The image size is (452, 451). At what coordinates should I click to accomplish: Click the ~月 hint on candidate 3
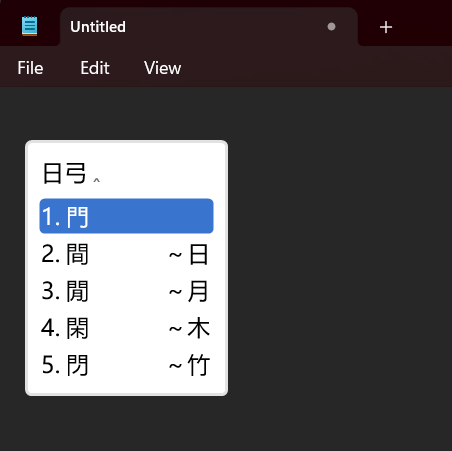(x=189, y=291)
